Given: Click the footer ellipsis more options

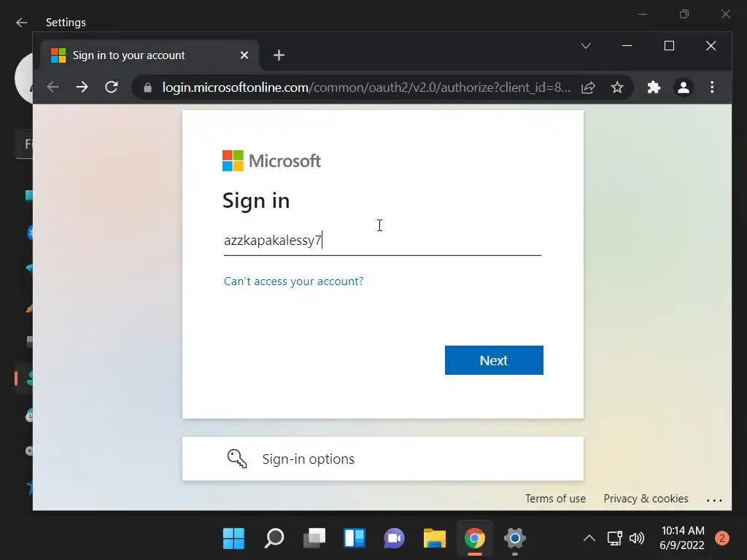Looking at the screenshot, I should click(x=714, y=500).
